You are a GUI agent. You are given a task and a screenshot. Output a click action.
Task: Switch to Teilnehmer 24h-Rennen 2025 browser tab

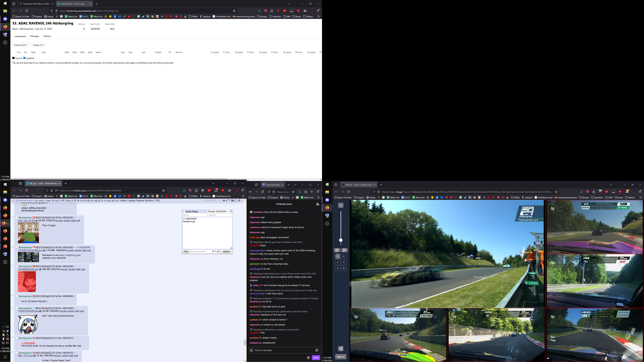coord(37,4)
